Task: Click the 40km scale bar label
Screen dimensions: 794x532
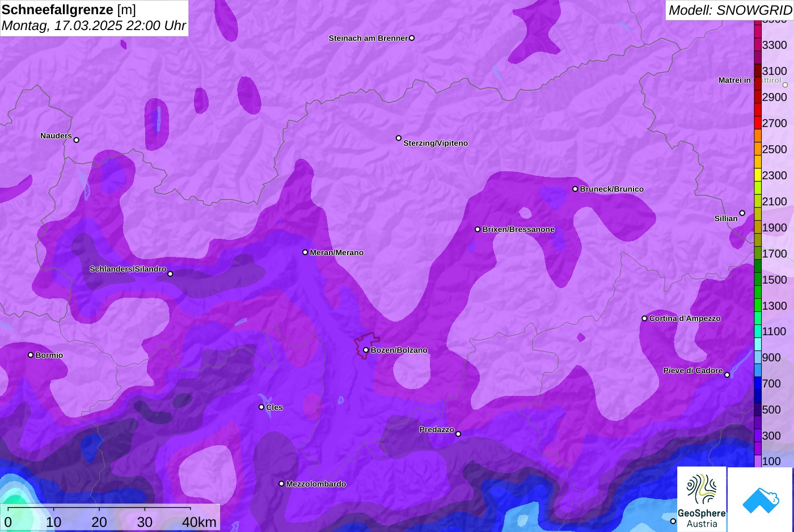Action: coord(199,522)
